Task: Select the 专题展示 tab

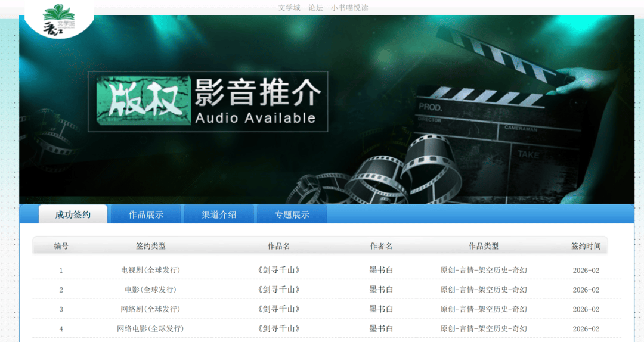Action: pos(292,214)
